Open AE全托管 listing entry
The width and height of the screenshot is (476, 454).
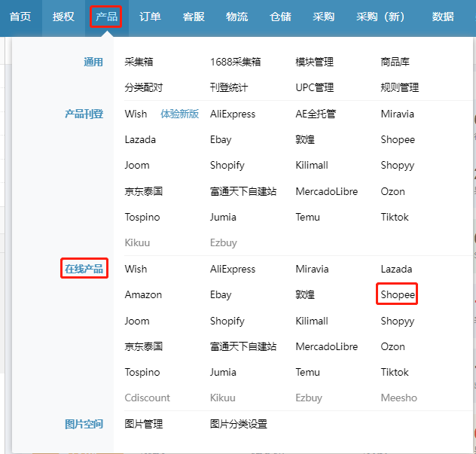[x=316, y=114]
